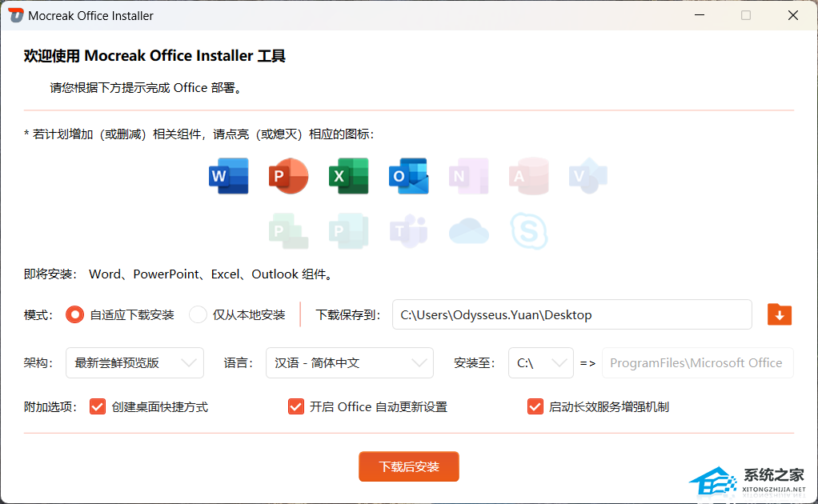
Task: Uncheck 开启 Office 自动更新设置 checkbox
Action: pyautogui.click(x=296, y=406)
